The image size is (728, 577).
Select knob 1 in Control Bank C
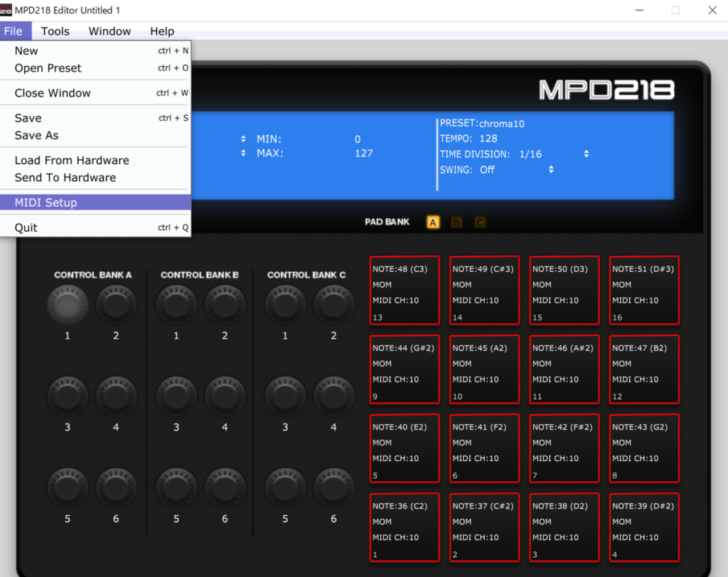tap(285, 305)
